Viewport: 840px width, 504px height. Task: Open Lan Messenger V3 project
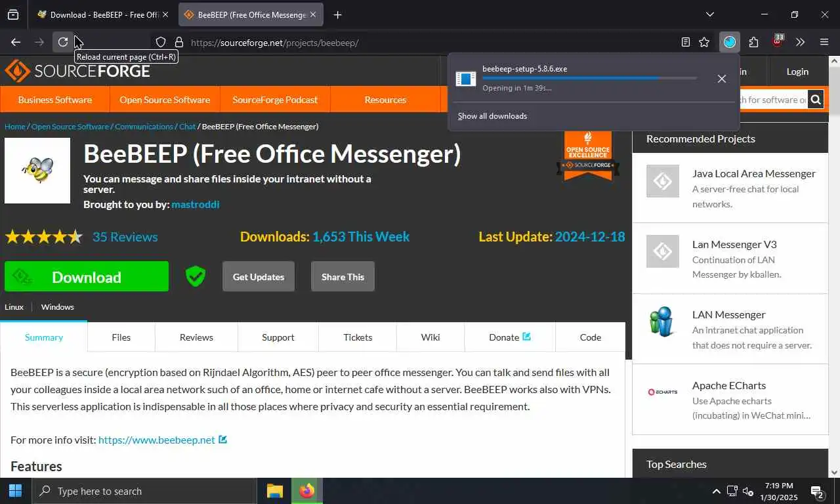coord(734,244)
